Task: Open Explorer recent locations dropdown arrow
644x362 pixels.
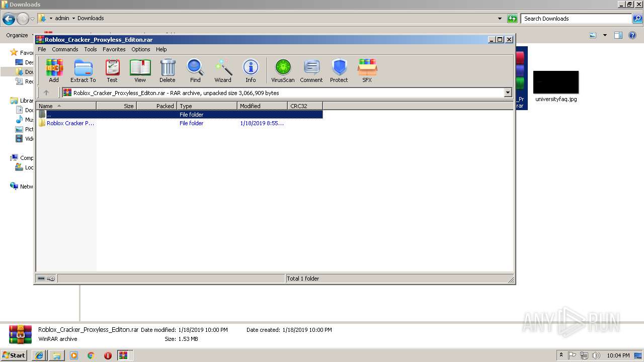Action: [33, 19]
